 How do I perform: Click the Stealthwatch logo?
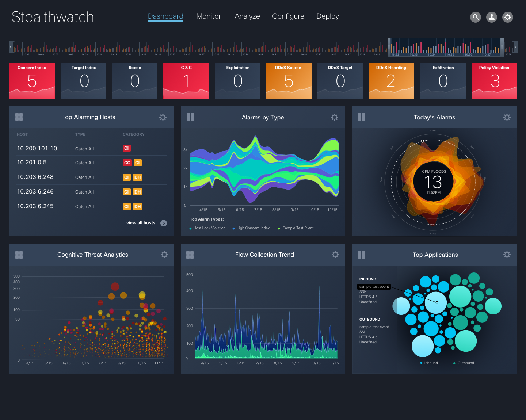(x=53, y=17)
